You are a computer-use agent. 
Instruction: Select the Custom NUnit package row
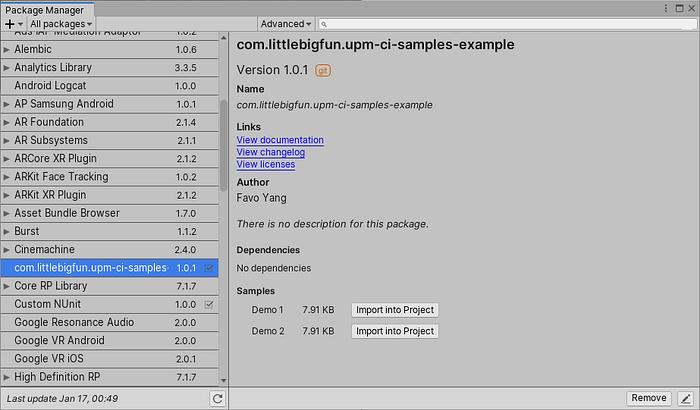[110, 305]
